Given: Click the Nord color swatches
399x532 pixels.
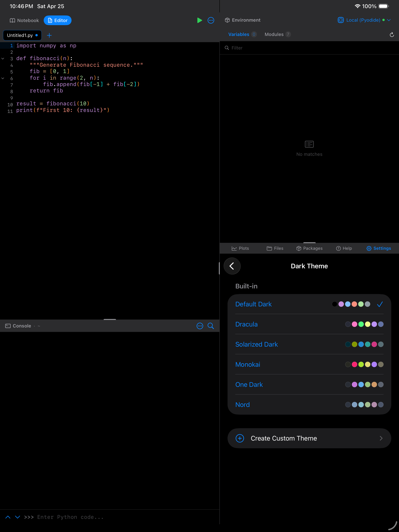Looking at the screenshot, I should coord(364,405).
